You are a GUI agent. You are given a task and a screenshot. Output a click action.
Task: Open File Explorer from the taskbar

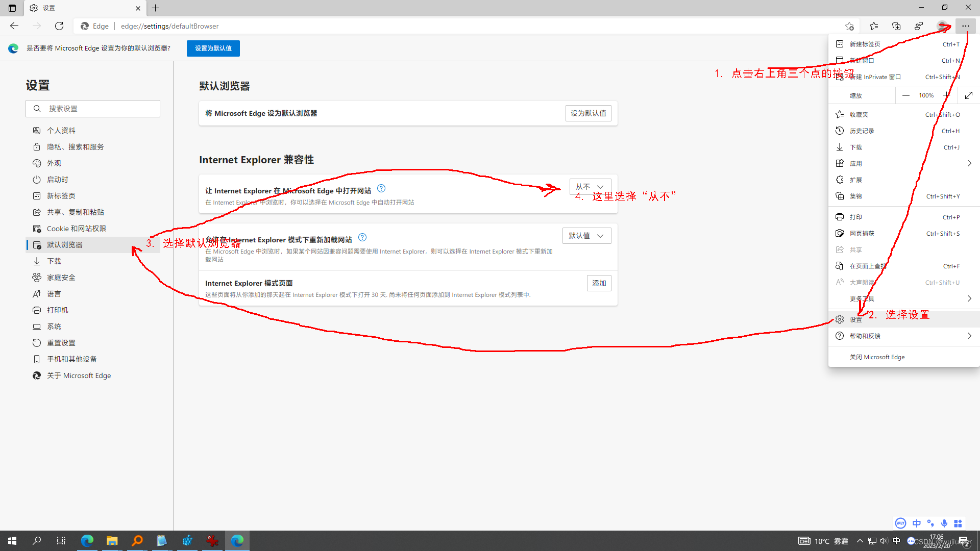click(112, 541)
